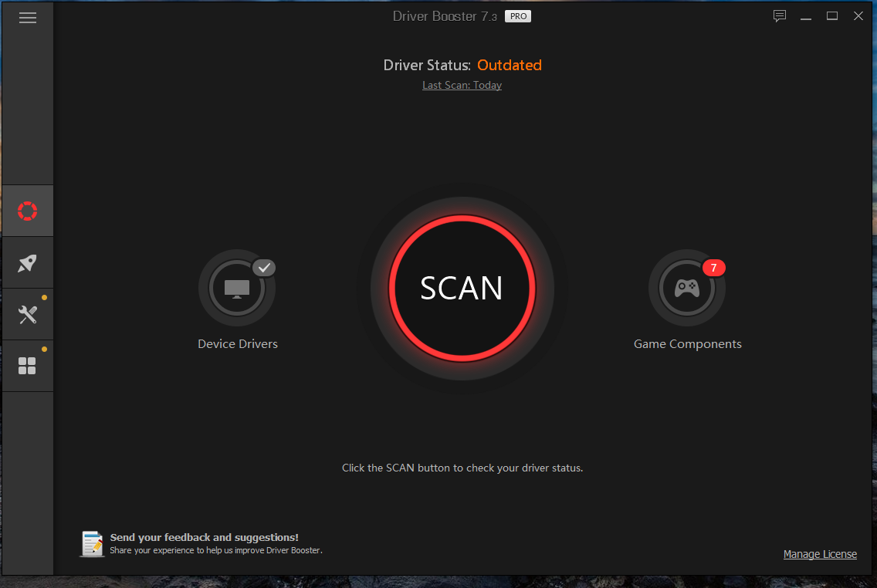Maximize the Driver Booster window

click(x=831, y=16)
